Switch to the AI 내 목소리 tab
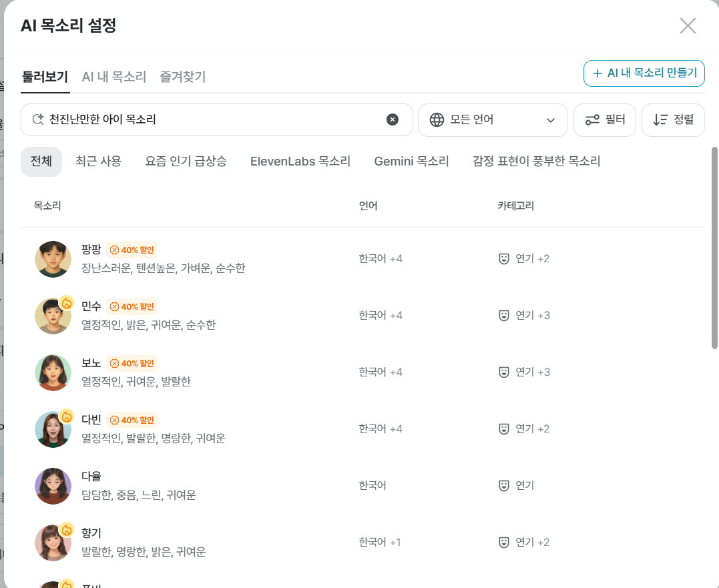Screen dimensions: 719x588 pyautogui.click(x=113, y=77)
